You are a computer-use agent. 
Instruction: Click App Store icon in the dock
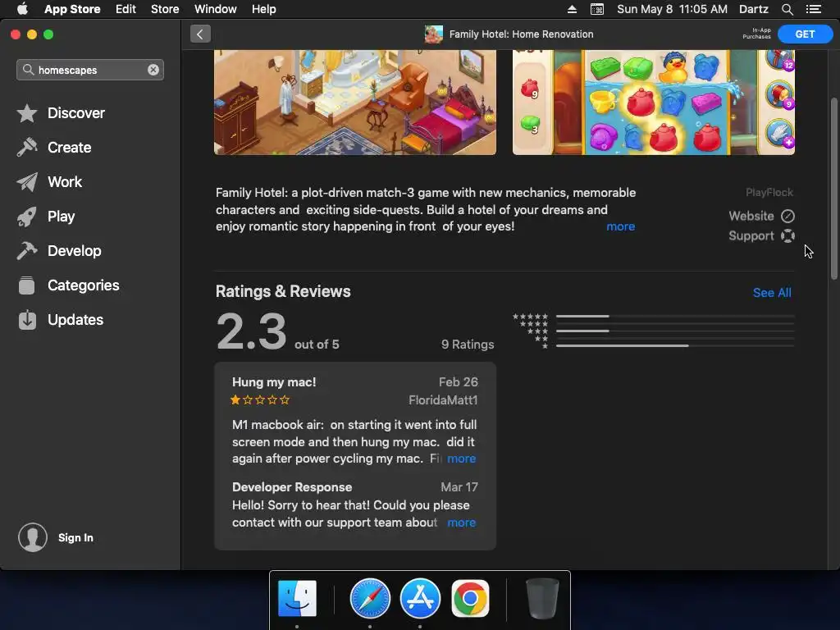tap(420, 598)
